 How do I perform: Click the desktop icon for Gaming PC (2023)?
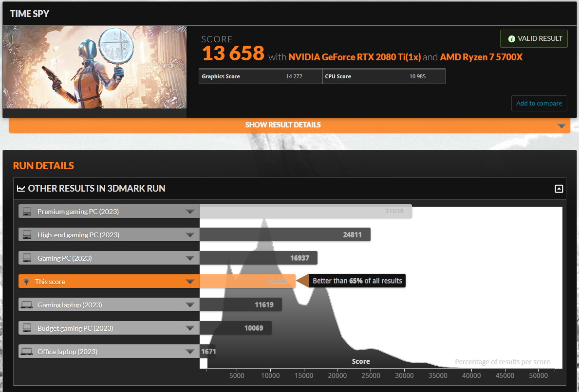(x=27, y=258)
